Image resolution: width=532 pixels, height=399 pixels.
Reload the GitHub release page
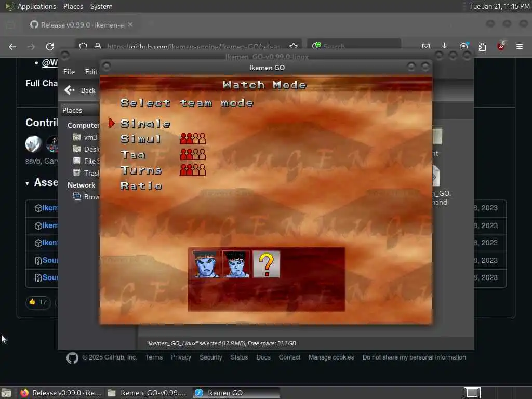click(50, 46)
